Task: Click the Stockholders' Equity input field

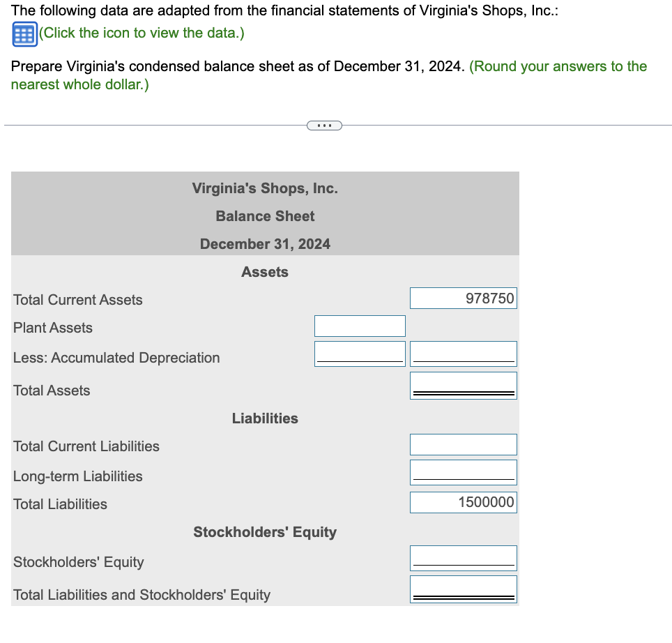Action: coord(464,558)
